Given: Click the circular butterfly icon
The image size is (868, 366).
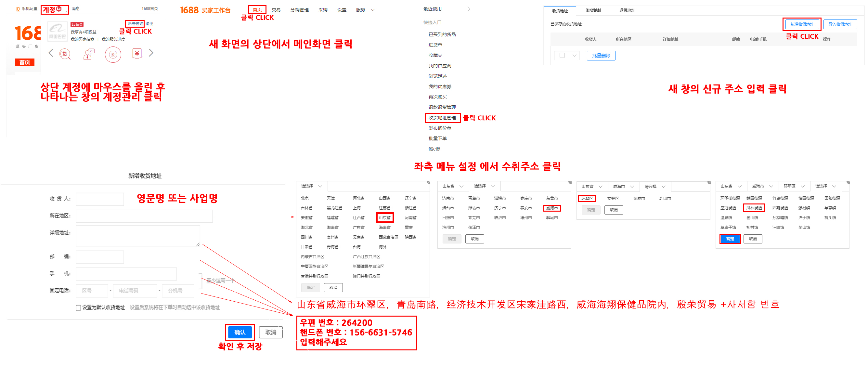Looking at the screenshot, I should tap(113, 54).
